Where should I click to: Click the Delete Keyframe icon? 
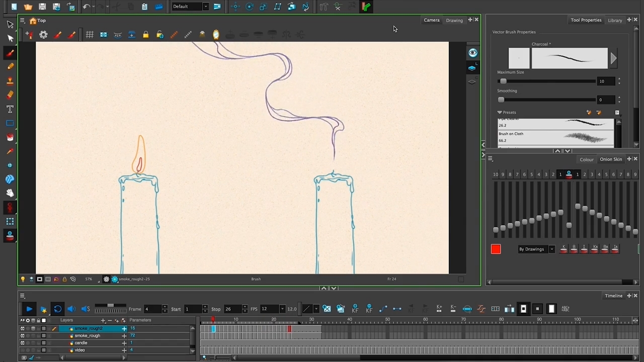tap(369, 309)
